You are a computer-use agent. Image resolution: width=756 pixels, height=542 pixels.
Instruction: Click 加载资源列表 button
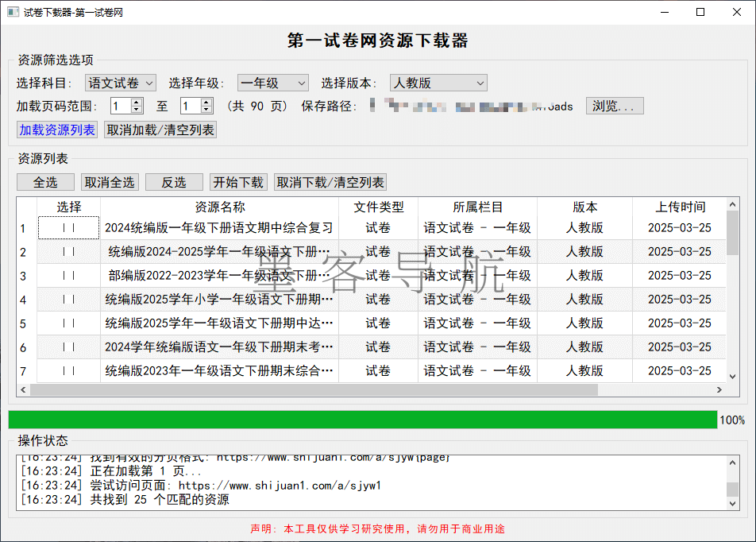point(57,130)
